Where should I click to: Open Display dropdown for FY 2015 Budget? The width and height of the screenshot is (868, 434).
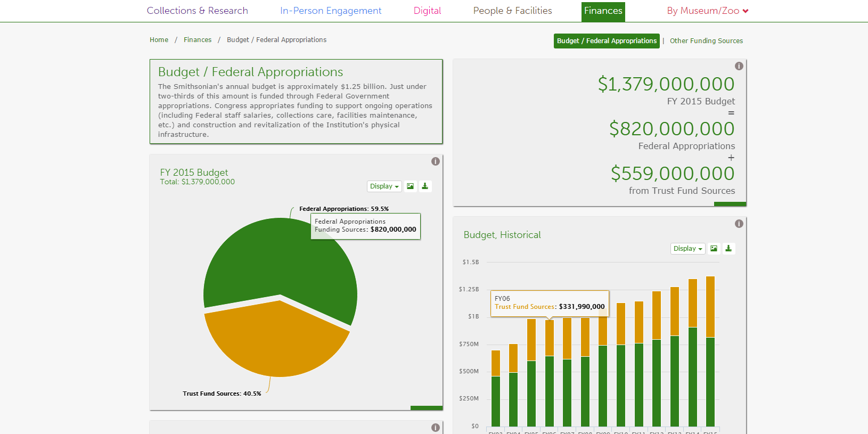click(x=384, y=186)
